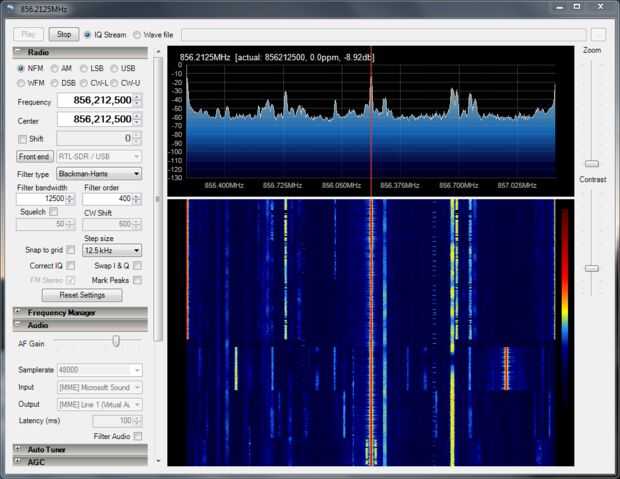Image resolution: width=620 pixels, height=479 pixels.
Task: Enable the Snap to grid checkbox
Action: [70, 250]
